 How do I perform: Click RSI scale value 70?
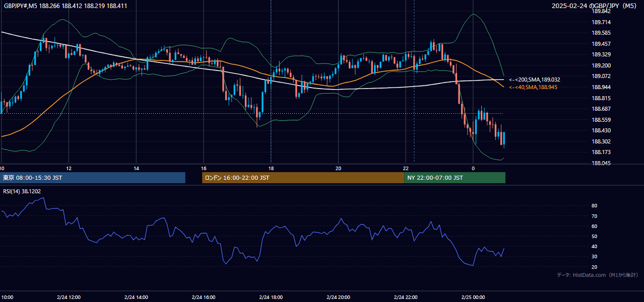click(x=595, y=216)
